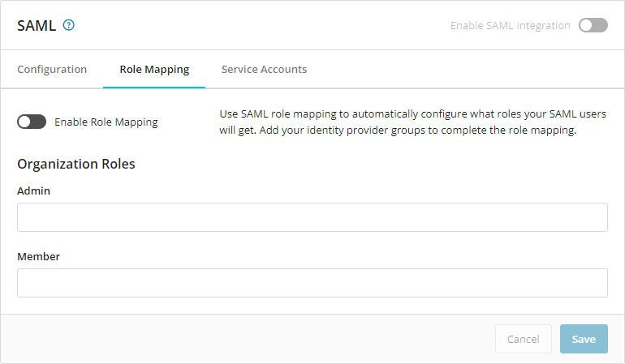Switch to the Configuration tab
The image size is (625, 364).
pyautogui.click(x=52, y=69)
